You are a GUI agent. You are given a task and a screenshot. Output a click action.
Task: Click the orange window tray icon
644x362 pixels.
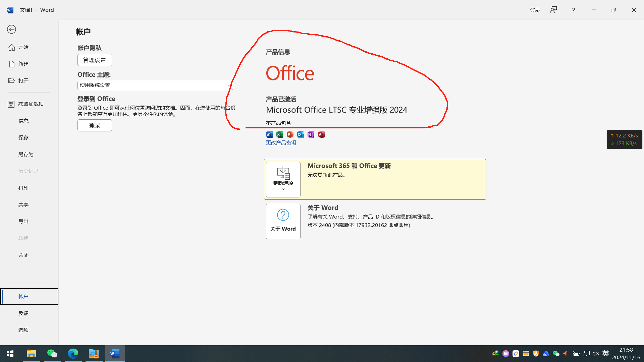(x=526, y=354)
